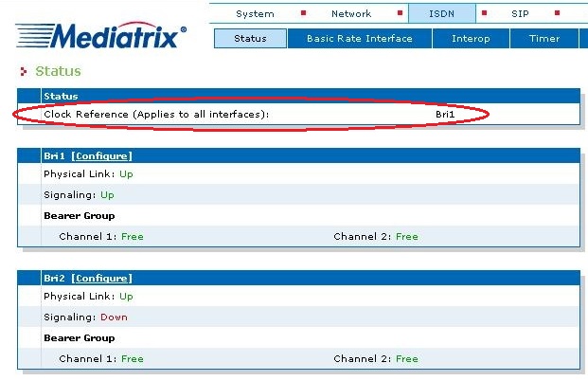Click the Configure link for Bri1

[x=101, y=156]
